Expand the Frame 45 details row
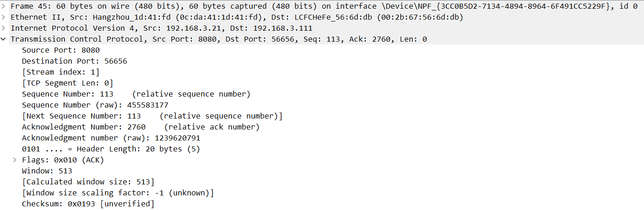This screenshot has height=210, width=644. (x=4, y=6)
